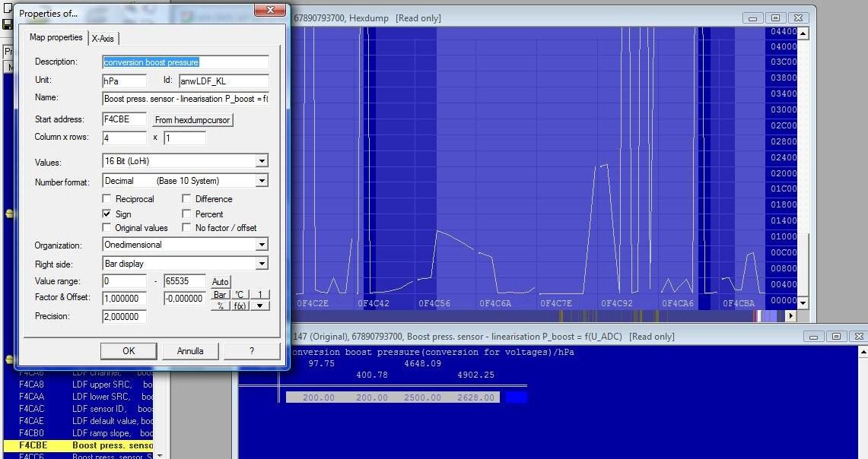Viewport: 868px width, 459px height.
Task: Click the Value range maximum field 65535
Action: click(x=185, y=281)
